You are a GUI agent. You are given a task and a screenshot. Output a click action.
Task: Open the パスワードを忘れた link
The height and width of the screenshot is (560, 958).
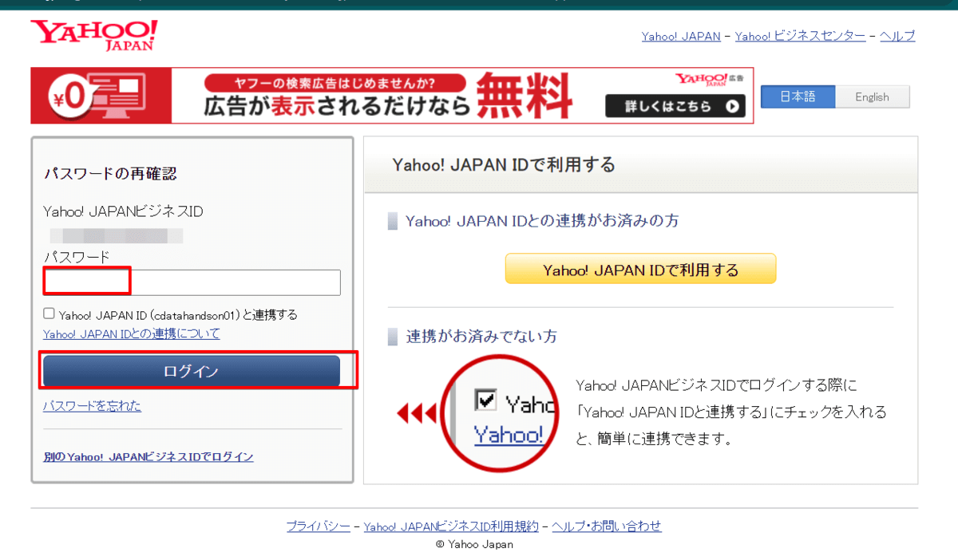(x=92, y=406)
